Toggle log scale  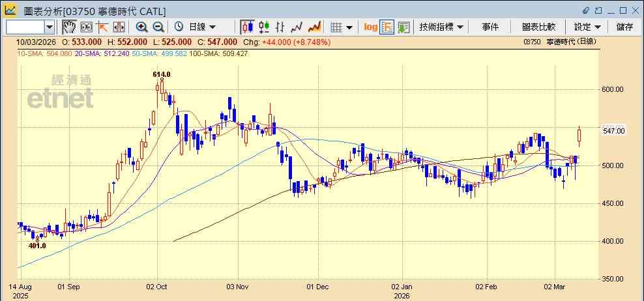pos(370,27)
